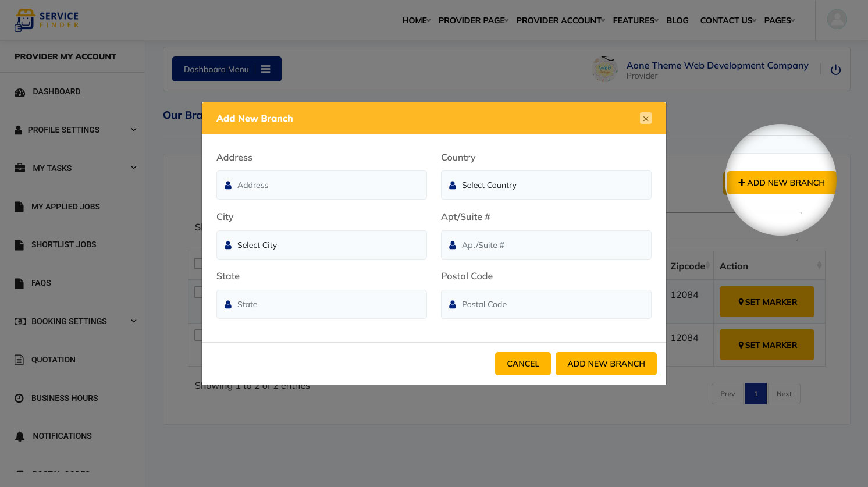
Task: Expand the Profile Settings submenu
Action: (133, 130)
